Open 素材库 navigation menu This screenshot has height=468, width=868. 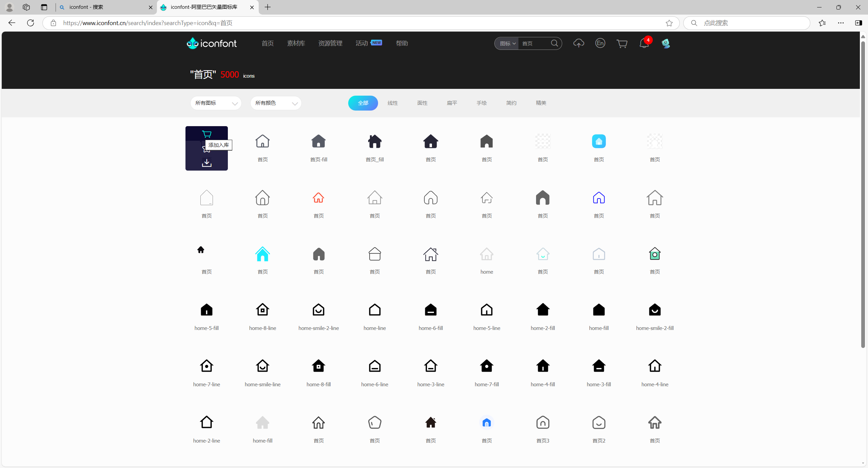coord(296,43)
